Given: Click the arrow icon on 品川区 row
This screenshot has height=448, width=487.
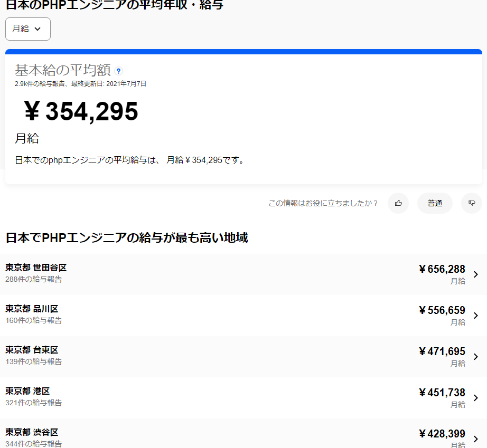Looking at the screenshot, I should [x=475, y=316].
